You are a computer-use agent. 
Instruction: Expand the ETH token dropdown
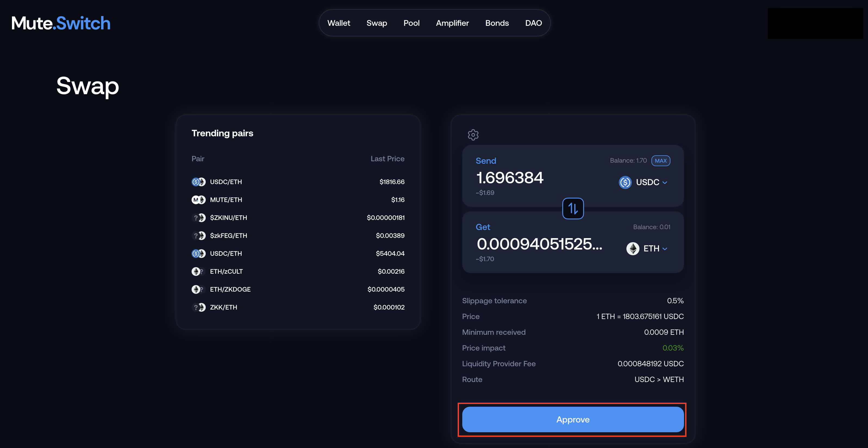pyautogui.click(x=665, y=249)
